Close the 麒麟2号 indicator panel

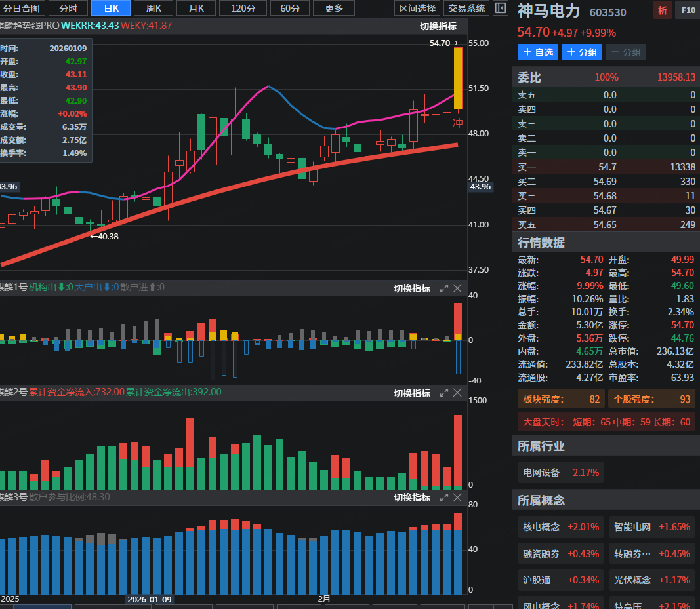coord(457,393)
